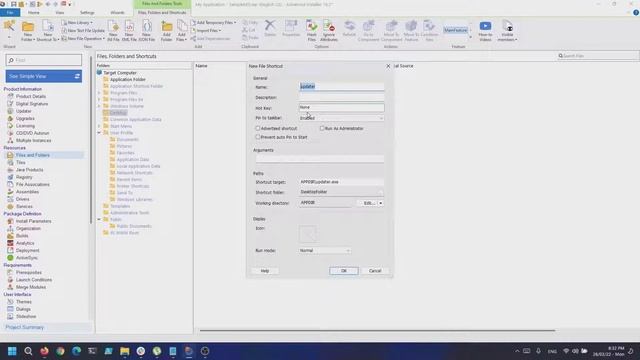Image resolution: width=640 pixels, height=360 pixels.
Task: Click OK in New File Shortcut dialog
Action: point(344,271)
